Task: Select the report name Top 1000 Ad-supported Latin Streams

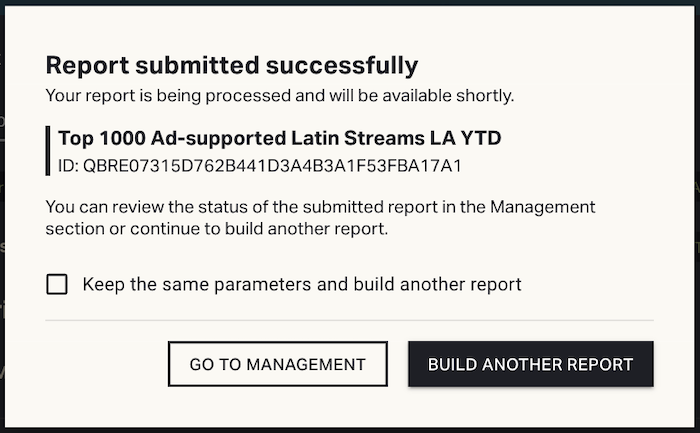Action: coord(279,138)
